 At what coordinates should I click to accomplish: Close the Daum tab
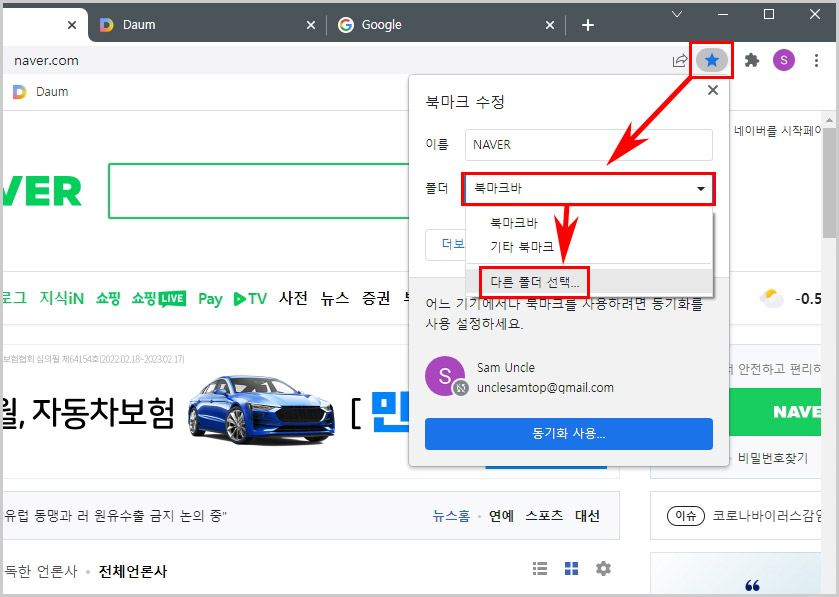310,25
